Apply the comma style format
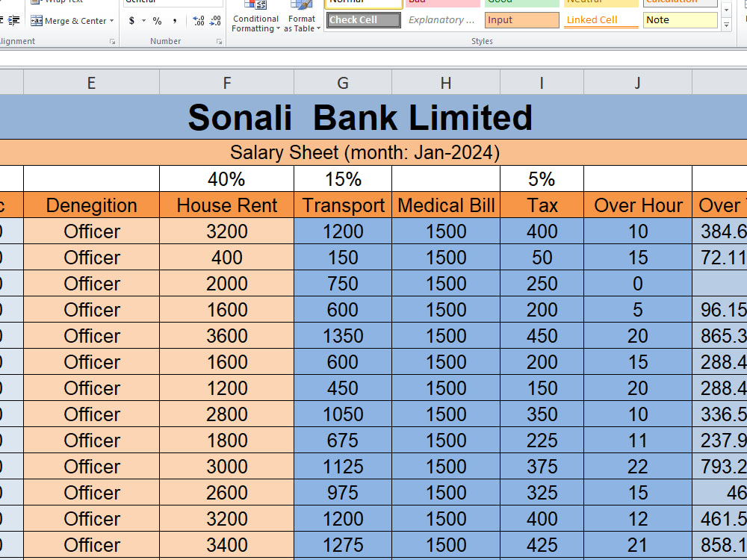 (x=175, y=20)
